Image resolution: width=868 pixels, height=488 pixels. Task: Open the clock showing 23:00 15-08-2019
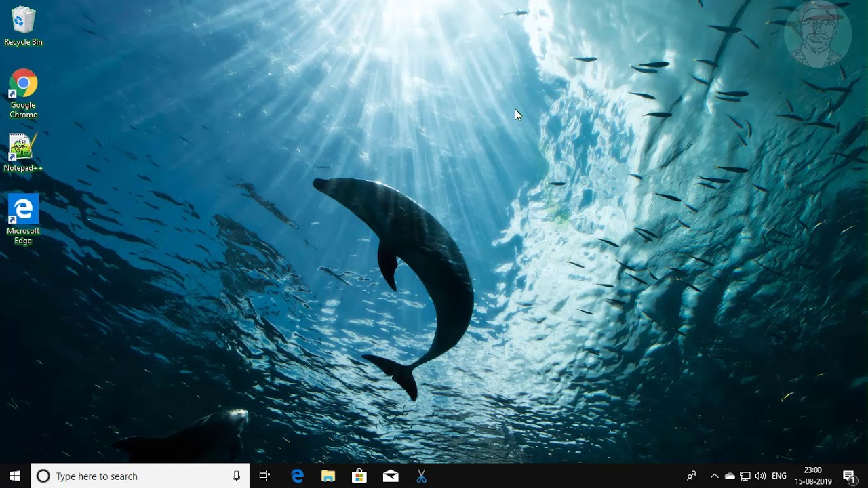(813, 476)
